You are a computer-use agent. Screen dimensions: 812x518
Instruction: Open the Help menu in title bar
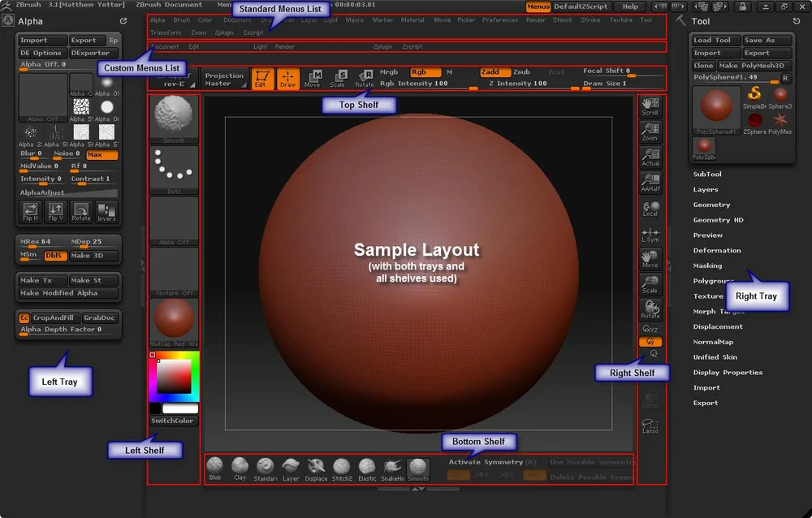630,6
